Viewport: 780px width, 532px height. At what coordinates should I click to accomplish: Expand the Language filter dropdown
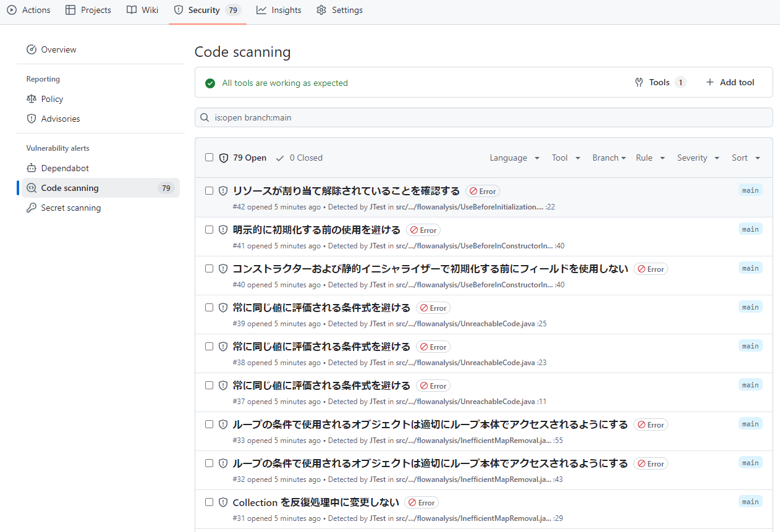point(514,158)
